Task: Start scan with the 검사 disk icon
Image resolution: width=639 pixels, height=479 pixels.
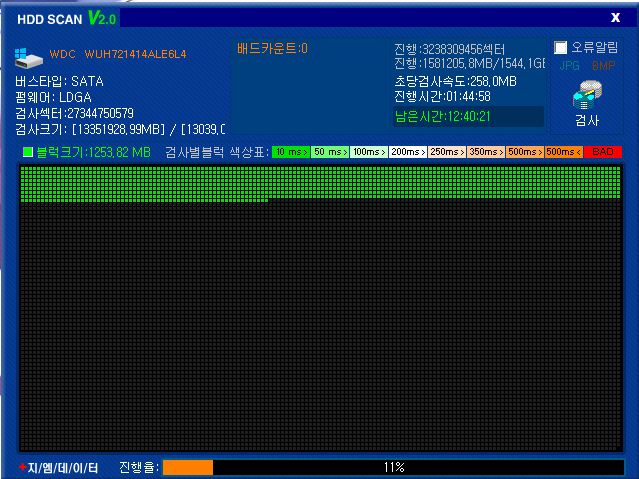Action: (587, 95)
